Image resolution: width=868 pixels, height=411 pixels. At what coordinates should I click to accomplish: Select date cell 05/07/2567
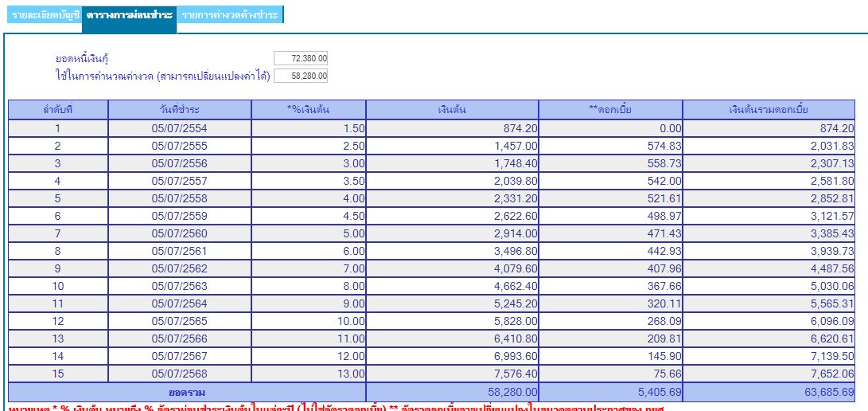(x=179, y=355)
